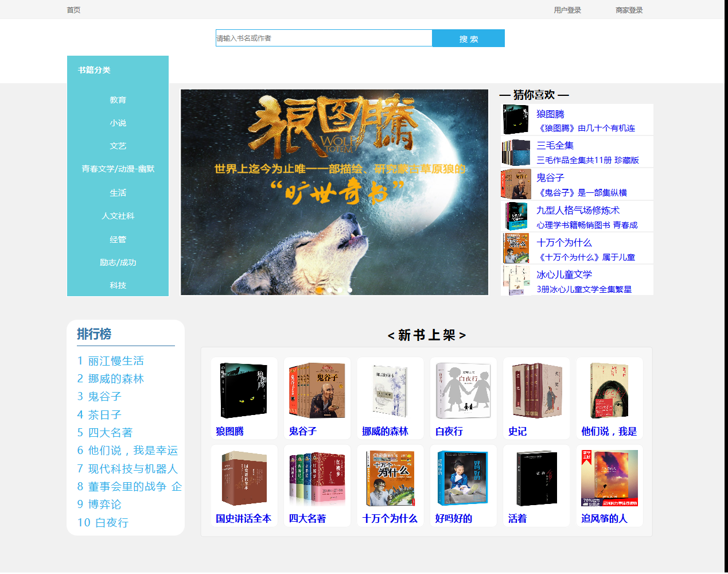Click 白夜行 book cover in 新书上架

point(463,390)
